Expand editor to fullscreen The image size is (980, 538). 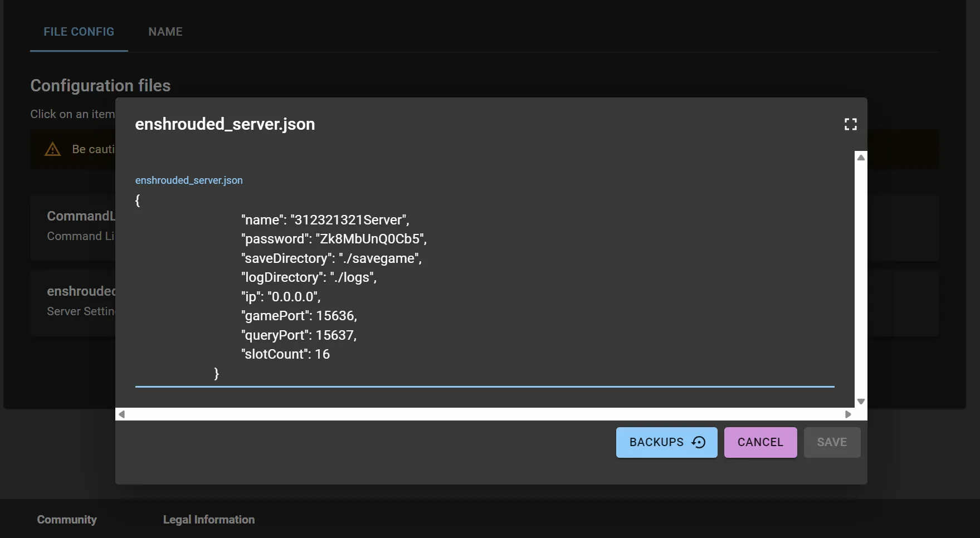pos(850,124)
